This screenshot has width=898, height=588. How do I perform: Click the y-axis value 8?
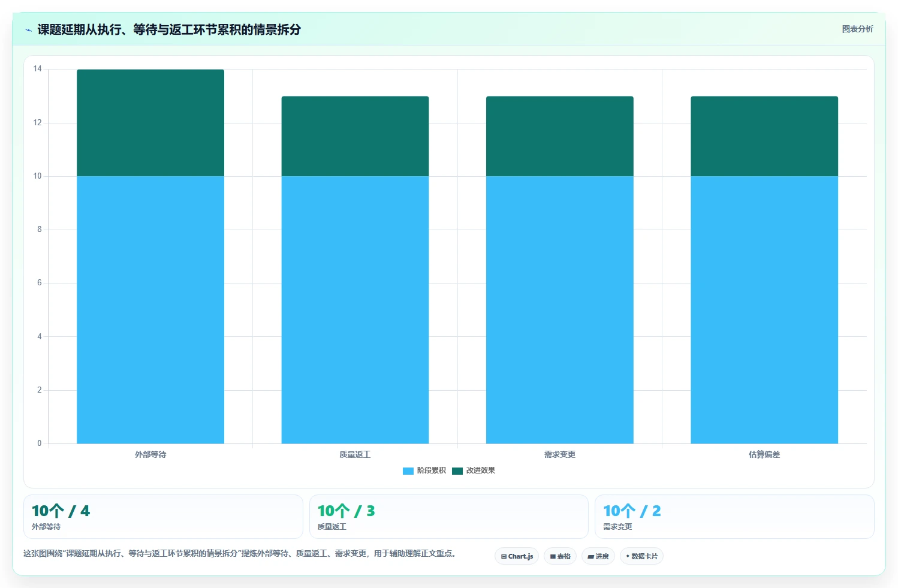coord(40,230)
